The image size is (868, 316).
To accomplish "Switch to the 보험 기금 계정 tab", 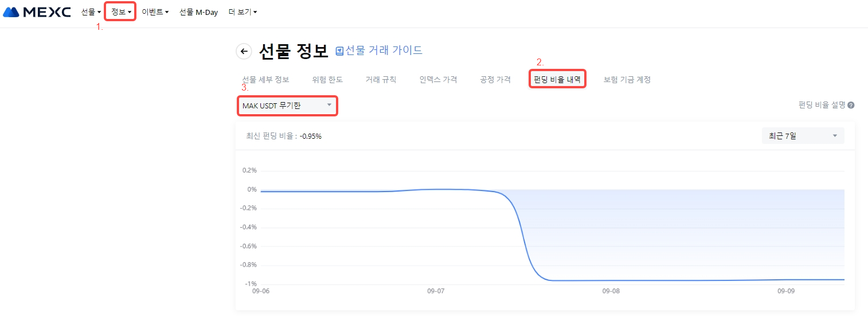I will (627, 80).
